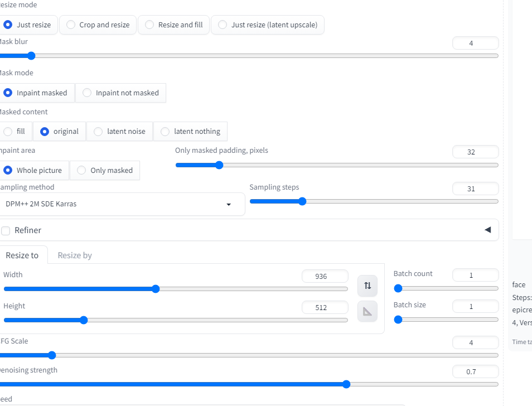Choose Inpaint masked mask mode
The width and height of the screenshot is (532, 406).
click(x=37, y=93)
